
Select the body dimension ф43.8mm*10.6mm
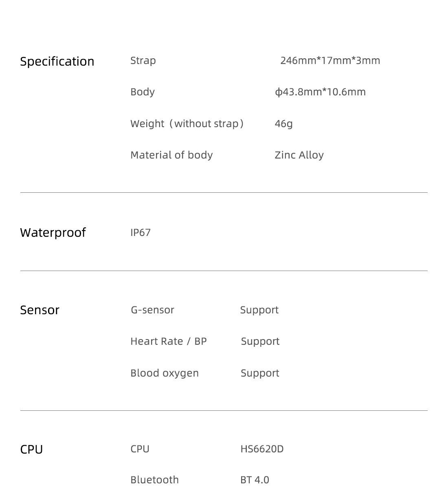[x=320, y=92]
